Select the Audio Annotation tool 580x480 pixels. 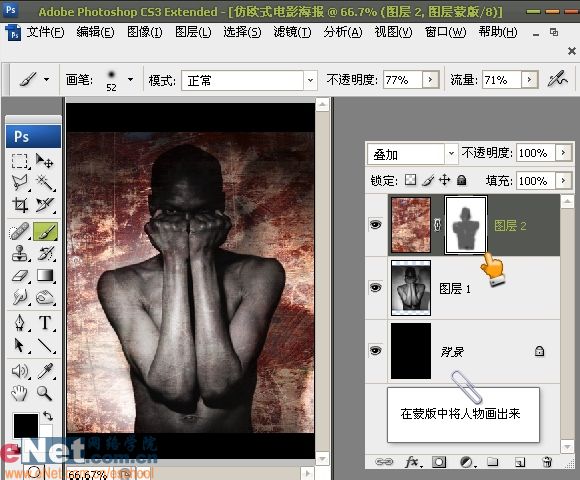[20, 371]
